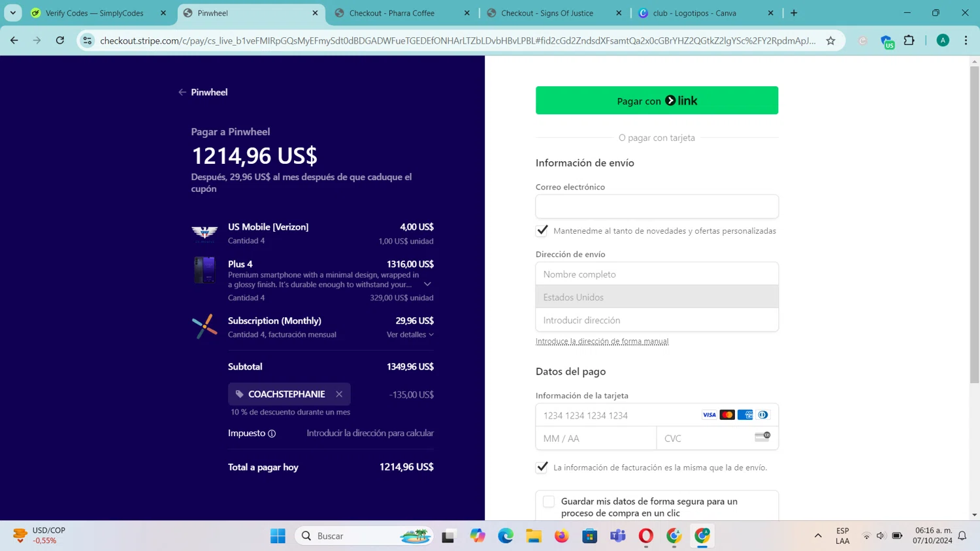Click the US Mobile Verizon logo

(x=204, y=233)
